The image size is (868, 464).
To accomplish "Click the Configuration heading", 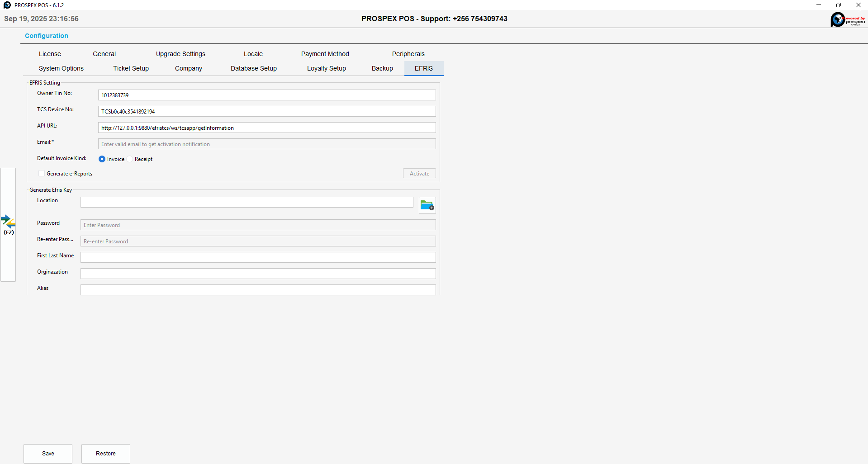I will point(47,36).
